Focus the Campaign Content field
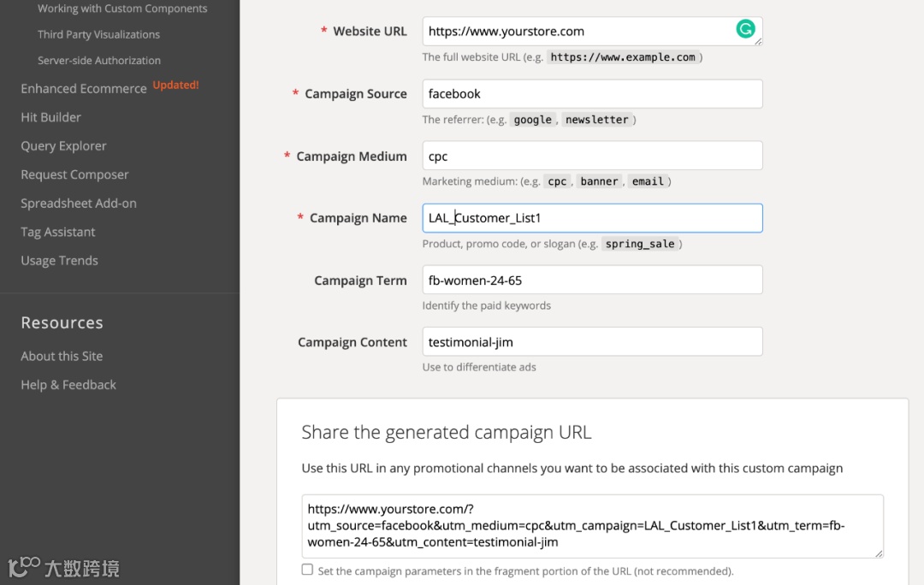Image resolution: width=924 pixels, height=585 pixels. pos(592,342)
